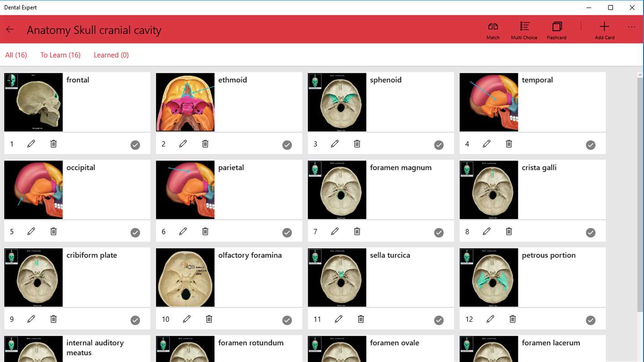Edit the occipital card

pos(31,232)
